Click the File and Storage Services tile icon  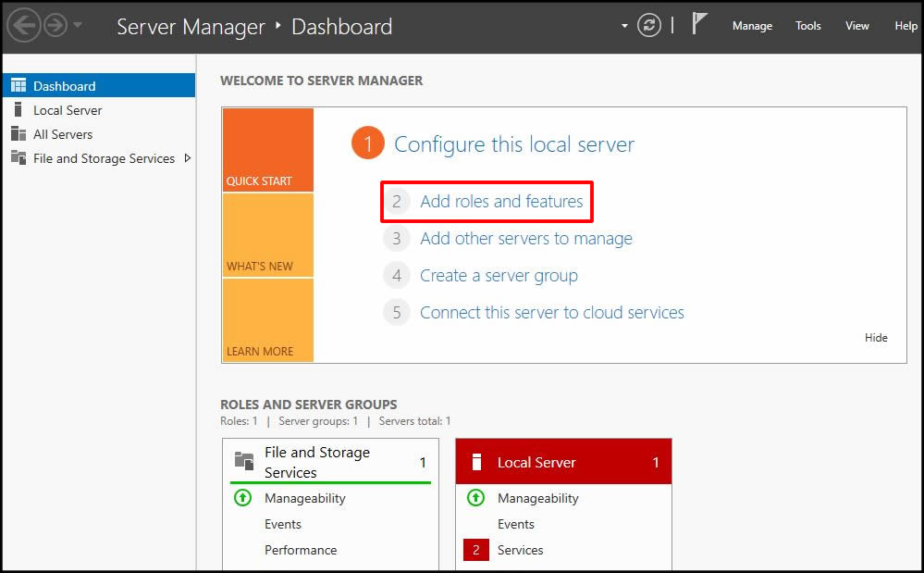point(244,461)
